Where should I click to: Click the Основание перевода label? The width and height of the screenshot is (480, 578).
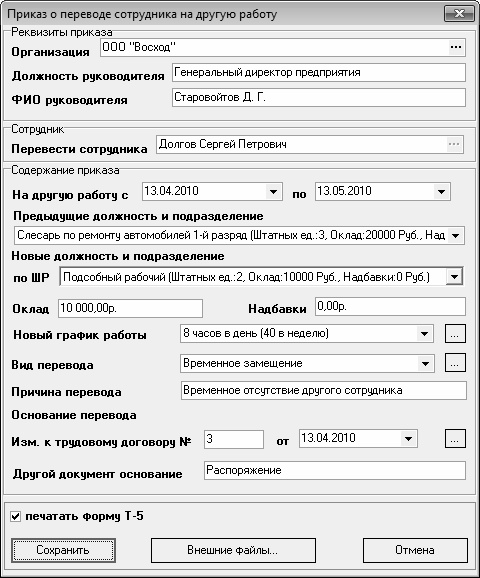[74, 415]
